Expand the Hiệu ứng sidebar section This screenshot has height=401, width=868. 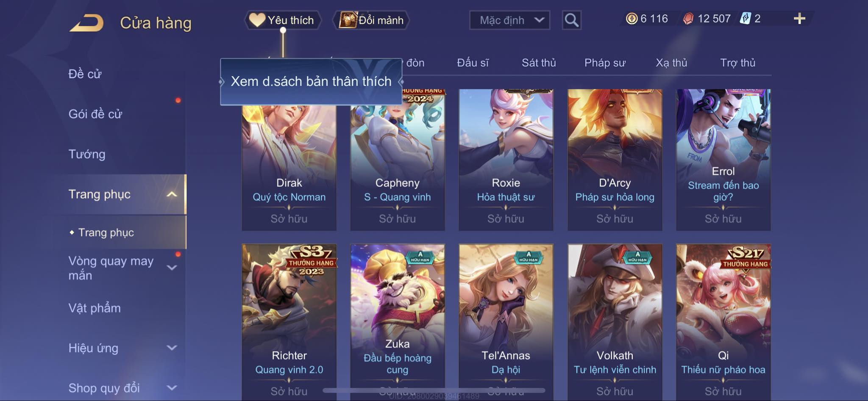click(172, 348)
